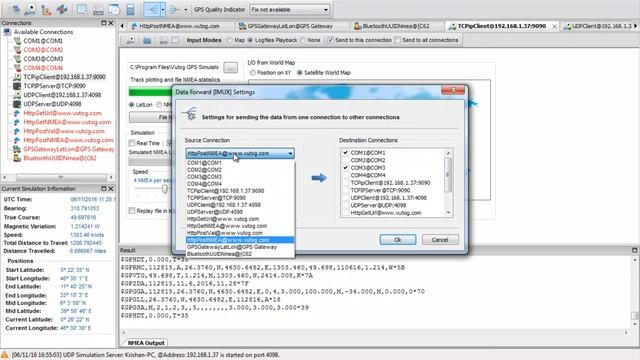The height and width of the screenshot is (360, 640).
Task: Check COM2@COM2 in Destination Connections
Action: (x=345, y=160)
